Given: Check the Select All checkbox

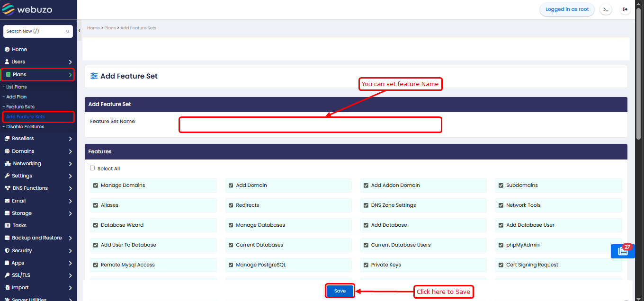Looking at the screenshot, I should click(92, 168).
